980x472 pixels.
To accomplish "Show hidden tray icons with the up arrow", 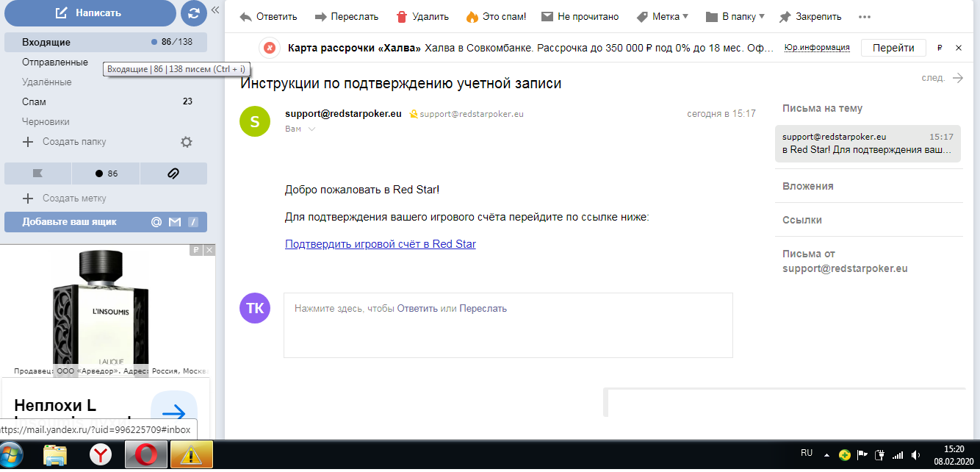I will coord(827,455).
